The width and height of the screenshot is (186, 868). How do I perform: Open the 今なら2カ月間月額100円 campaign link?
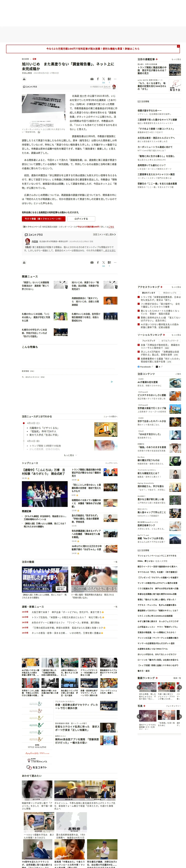[x=93, y=49]
